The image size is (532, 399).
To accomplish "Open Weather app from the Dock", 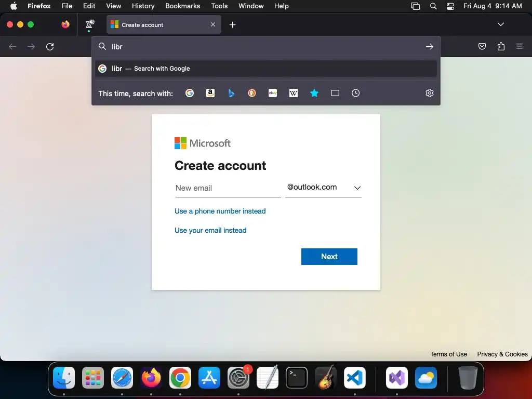I will [x=426, y=378].
